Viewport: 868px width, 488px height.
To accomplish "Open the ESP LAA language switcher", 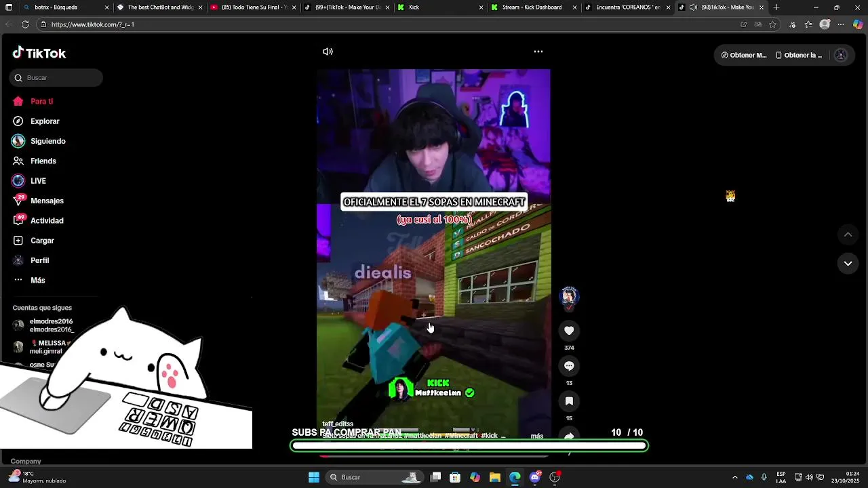I will coord(781,478).
